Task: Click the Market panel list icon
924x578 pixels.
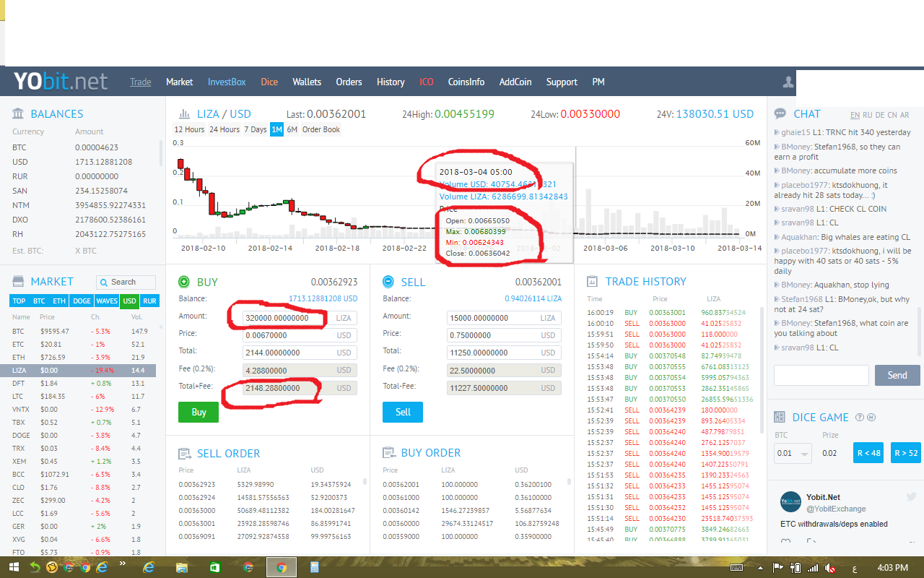Action: [x=18, y=282]
